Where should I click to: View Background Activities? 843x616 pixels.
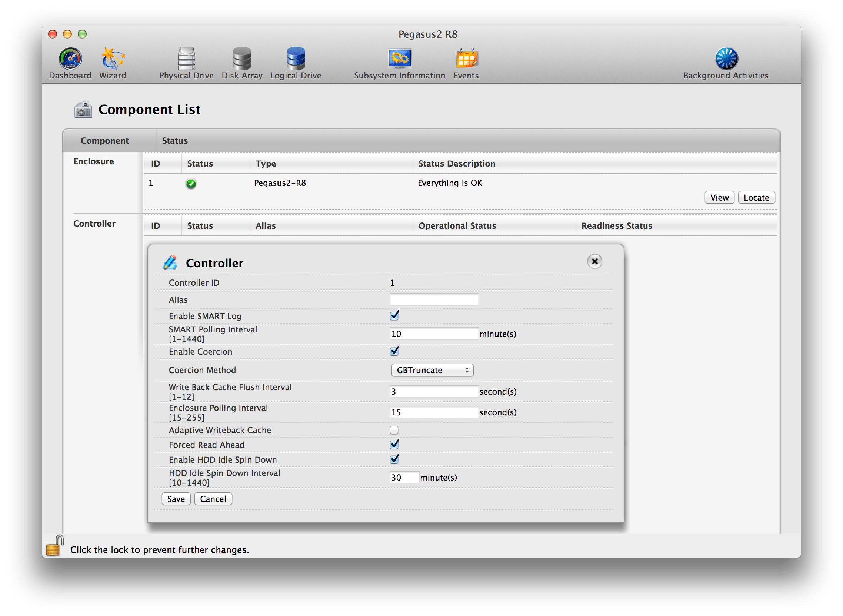pyautogui.click(x=726, y=59)
